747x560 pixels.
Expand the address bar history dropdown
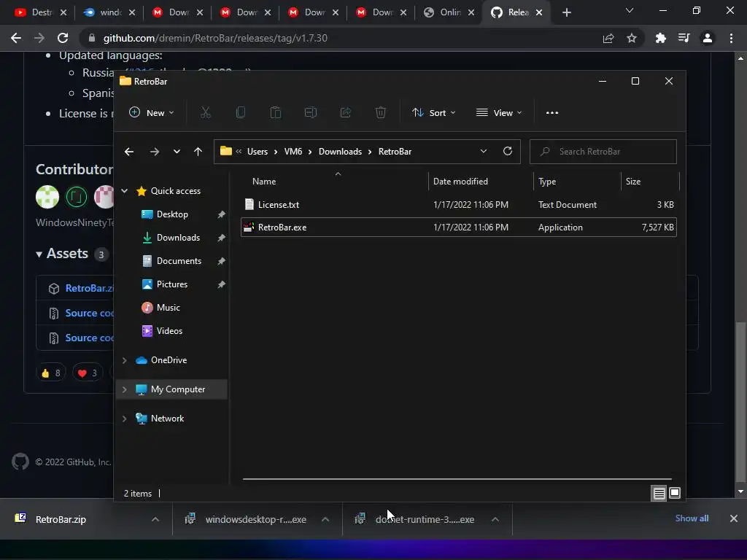(484, 151)
